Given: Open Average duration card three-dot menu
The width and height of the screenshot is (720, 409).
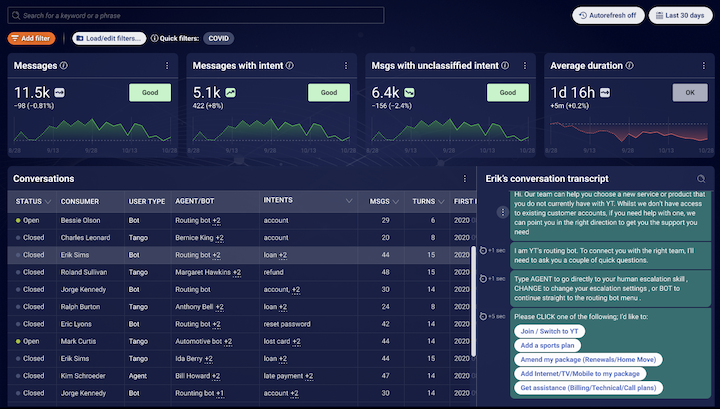Looking at the screenshot, I should tap(703, 66).
